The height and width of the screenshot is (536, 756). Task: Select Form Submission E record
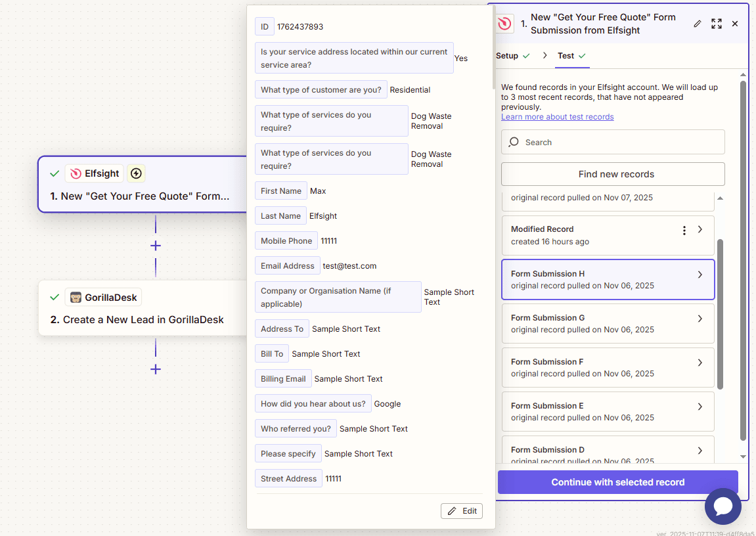pos(608,412)
